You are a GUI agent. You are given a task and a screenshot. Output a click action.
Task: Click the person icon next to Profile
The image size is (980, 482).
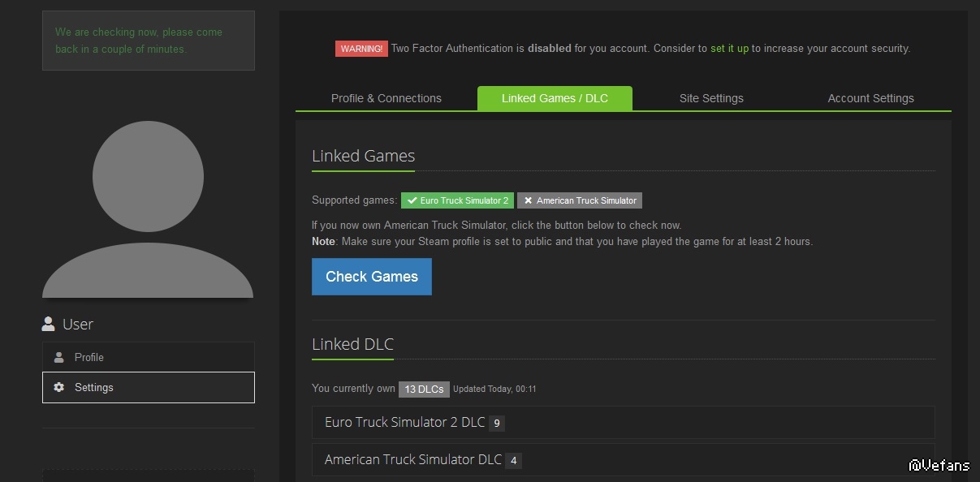(x=58, y=357)
